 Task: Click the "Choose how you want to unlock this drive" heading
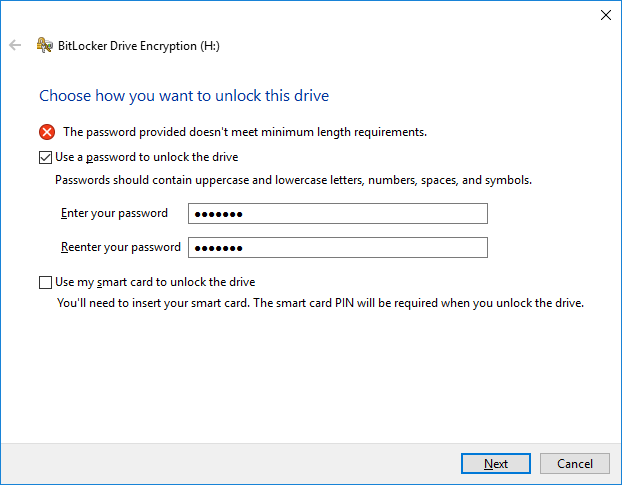[184, 96]
